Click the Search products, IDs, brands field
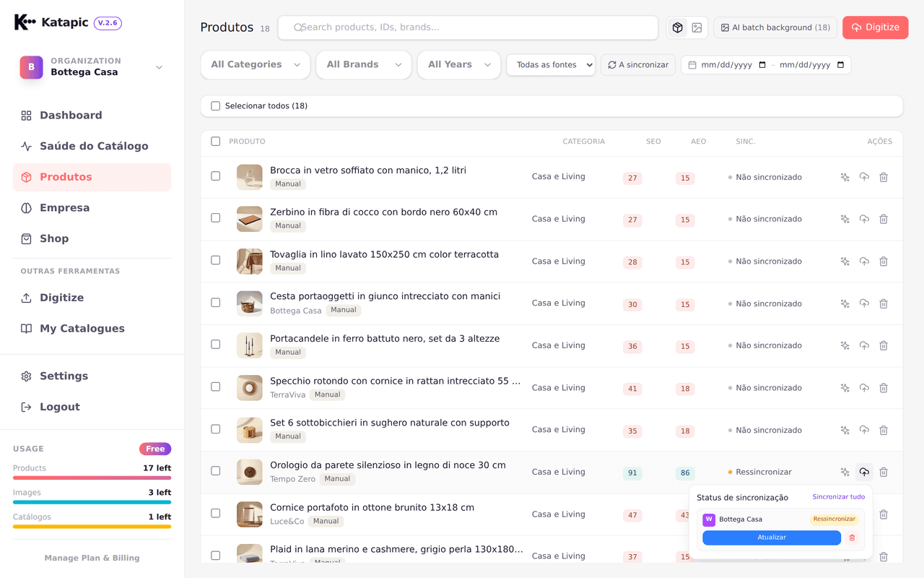The height and width of the screenshot is (578, 924). pos(468,27)
